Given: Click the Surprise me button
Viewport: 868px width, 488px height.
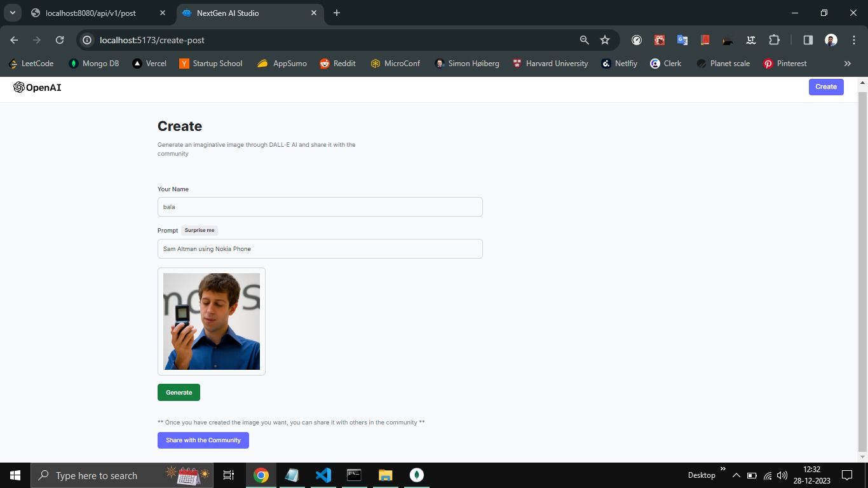Looking at the screenshot, I should click(200, 230).
